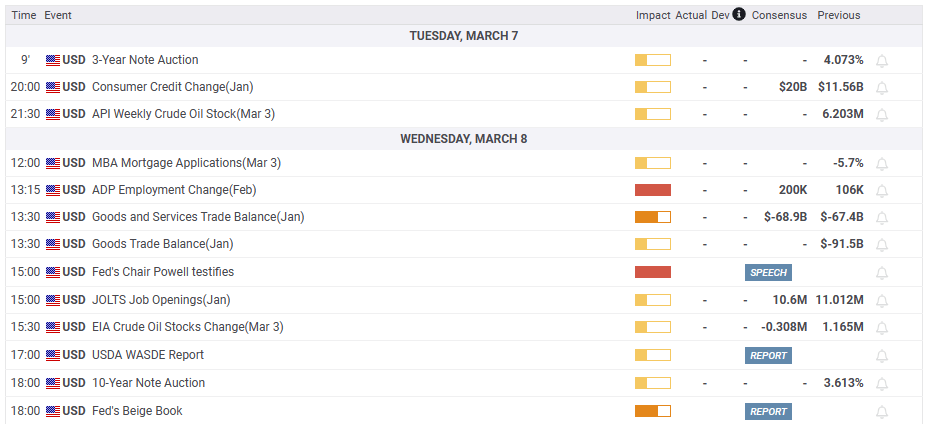Click red high-impact bar for ADP Employment

(652, 190)
